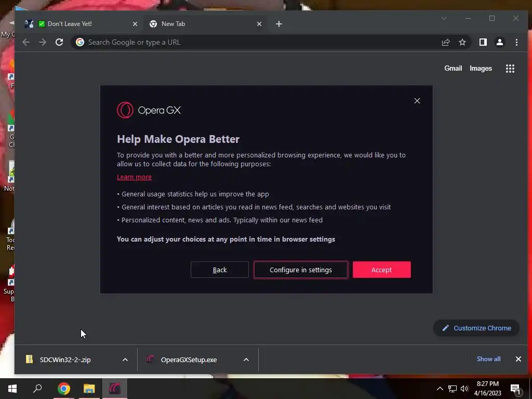Image resolution: width=532 pixels, height=399 pixels.
Task: Go back using Chrome's back arrow
Action: click(26, 42)
